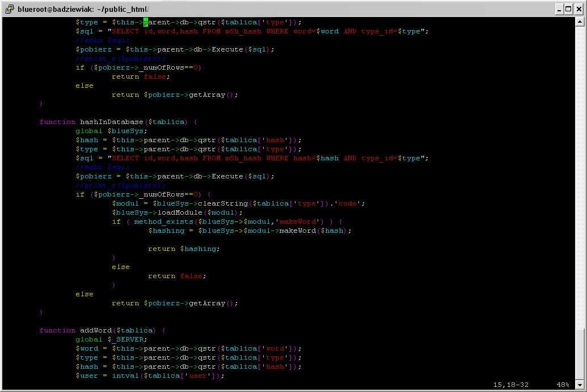Minimize the PuTTY terminal window

559,10
